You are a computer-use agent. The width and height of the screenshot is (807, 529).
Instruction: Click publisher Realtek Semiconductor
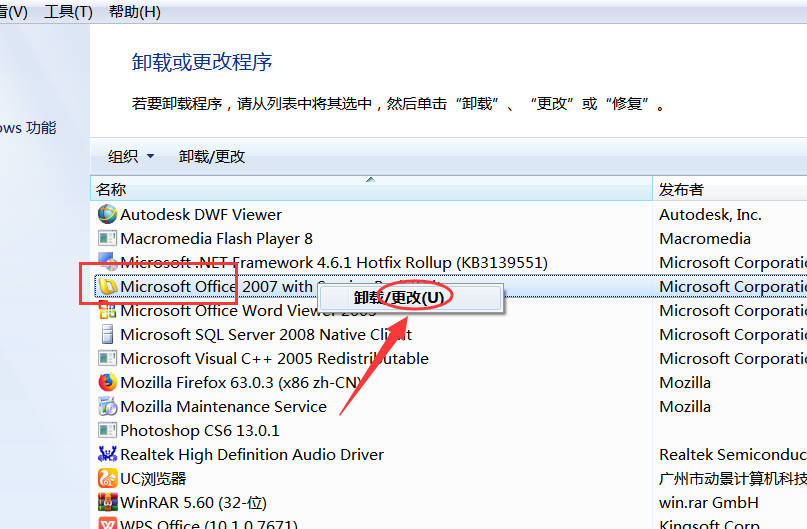pos(733,454)
